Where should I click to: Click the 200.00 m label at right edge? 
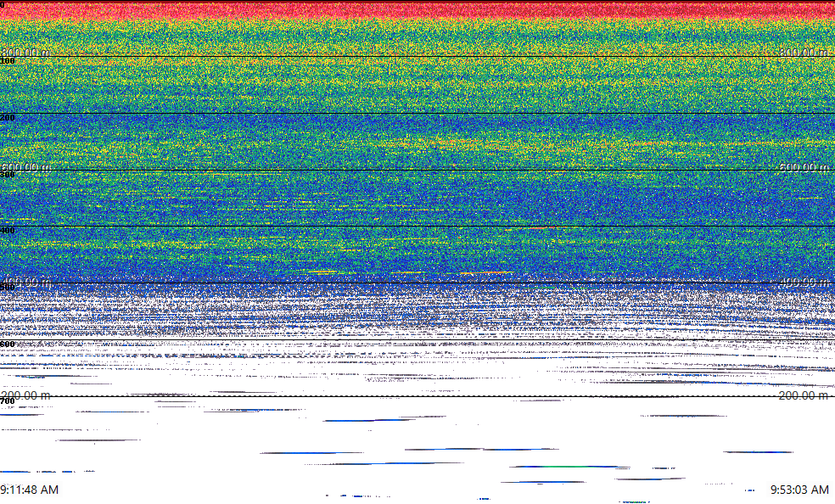pyautogui.click(x=804, y=395)
